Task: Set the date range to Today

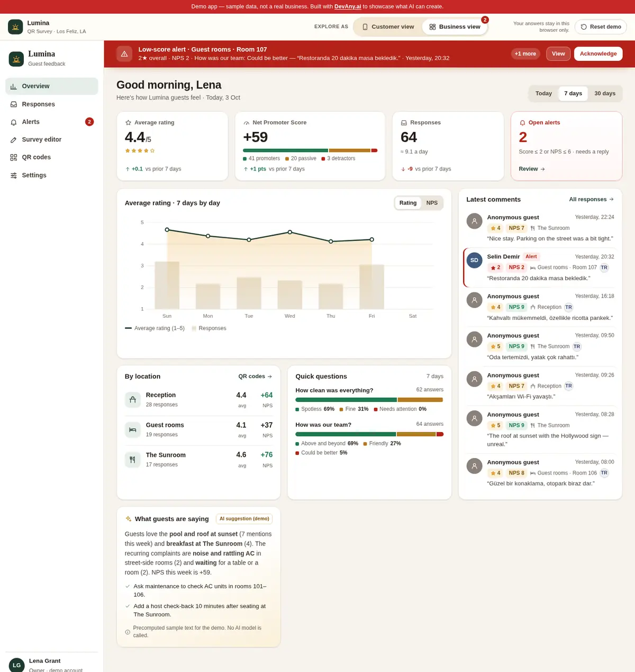Action: (543, 94)
